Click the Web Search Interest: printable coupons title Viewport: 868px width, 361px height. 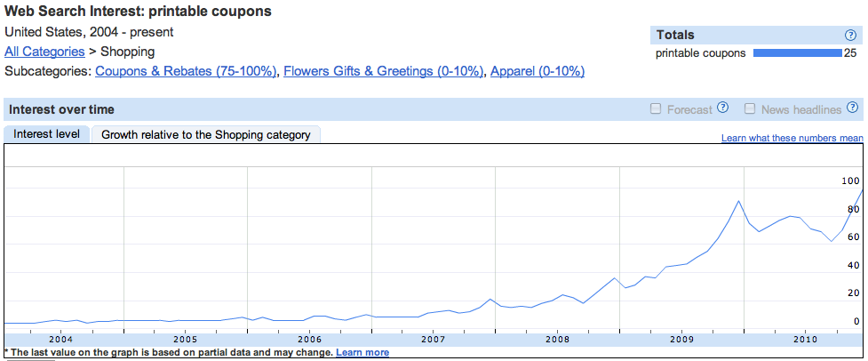tap(138, 11)
